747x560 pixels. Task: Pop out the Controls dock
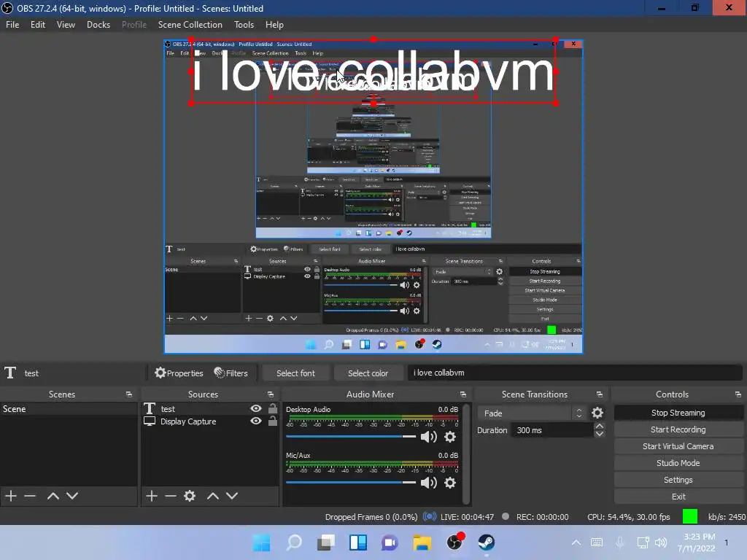738,394
